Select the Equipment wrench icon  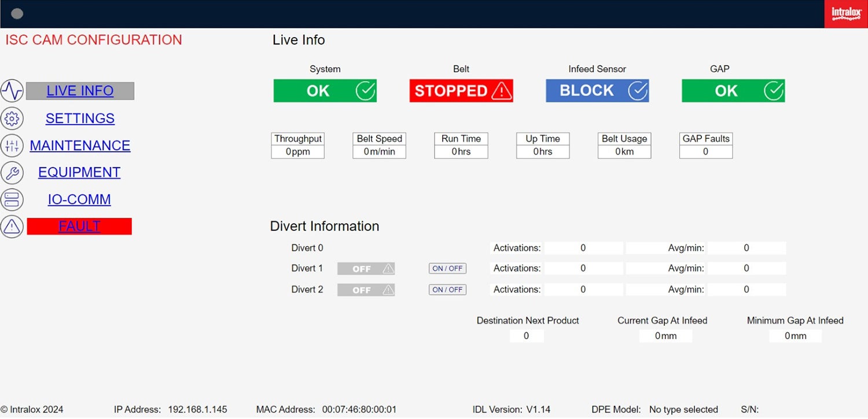pos(12,172)
